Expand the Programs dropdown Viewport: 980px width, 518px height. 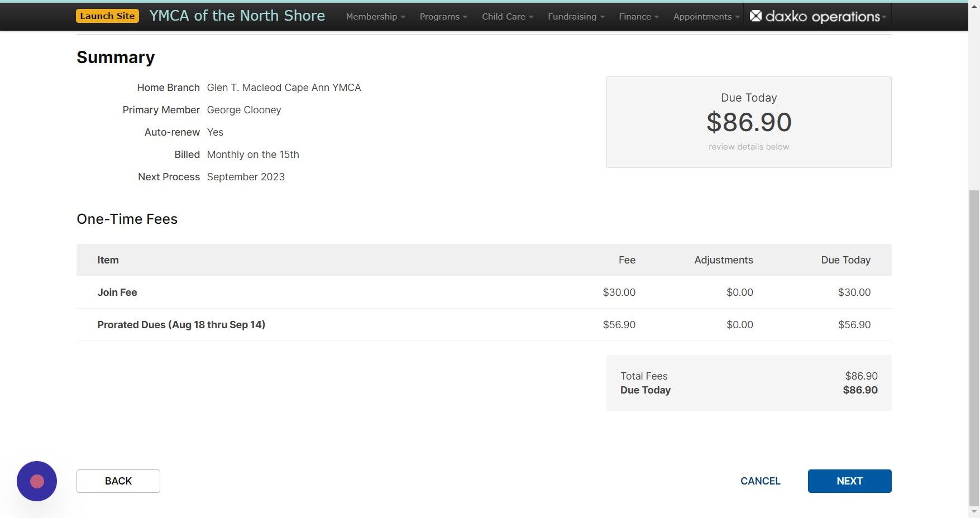coord(442,16)
